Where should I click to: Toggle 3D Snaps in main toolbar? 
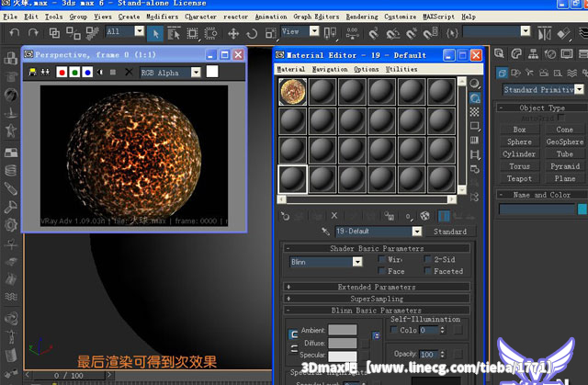[x=373, y=34]
